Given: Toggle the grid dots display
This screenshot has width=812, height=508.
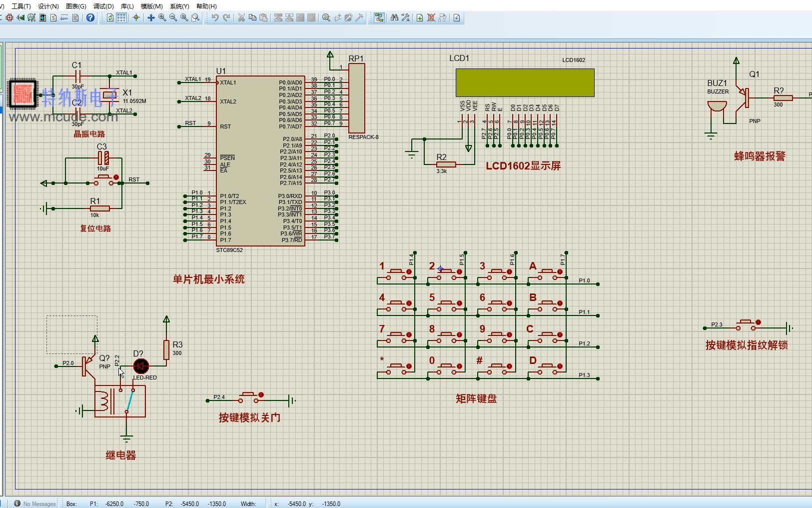Looking at the screenshot, I should (x=121, y=17).
